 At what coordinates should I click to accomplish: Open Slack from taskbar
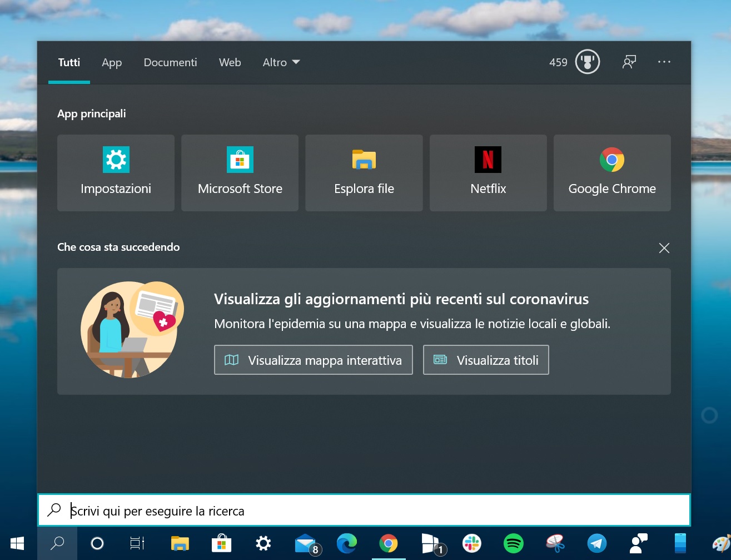click(472, 543)
